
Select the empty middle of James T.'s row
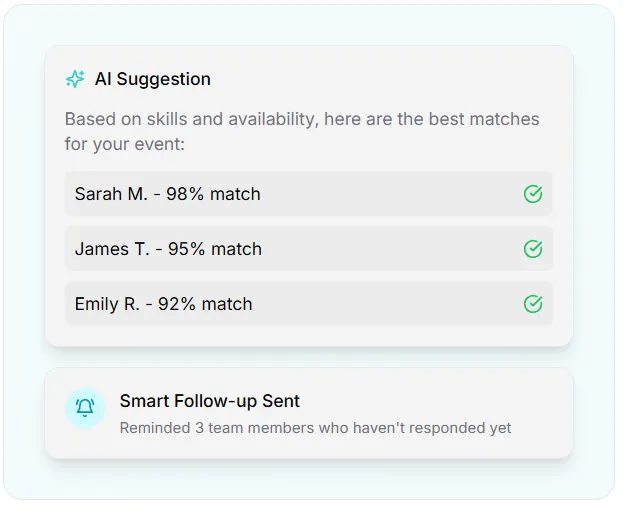pyautogui.click(x=390, y=249)
